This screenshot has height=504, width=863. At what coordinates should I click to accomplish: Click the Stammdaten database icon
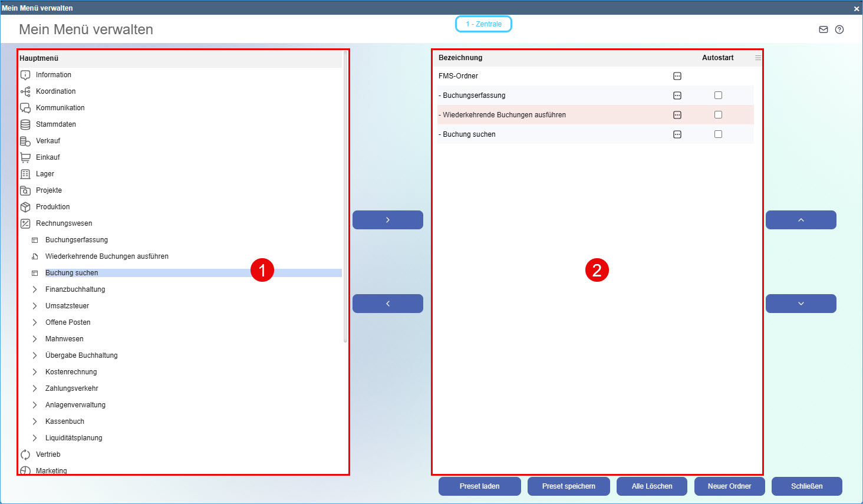pos(25,124)
